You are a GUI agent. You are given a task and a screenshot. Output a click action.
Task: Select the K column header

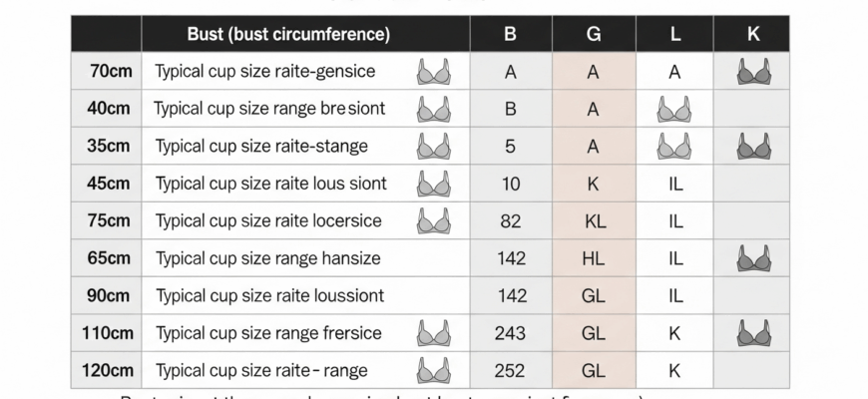click(751, 34)
